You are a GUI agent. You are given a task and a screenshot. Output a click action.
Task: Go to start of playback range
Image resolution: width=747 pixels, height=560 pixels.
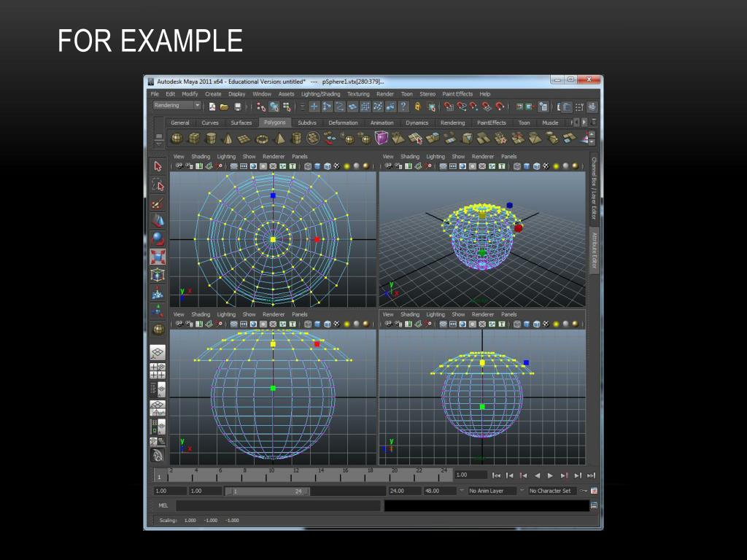coord(496,475)
